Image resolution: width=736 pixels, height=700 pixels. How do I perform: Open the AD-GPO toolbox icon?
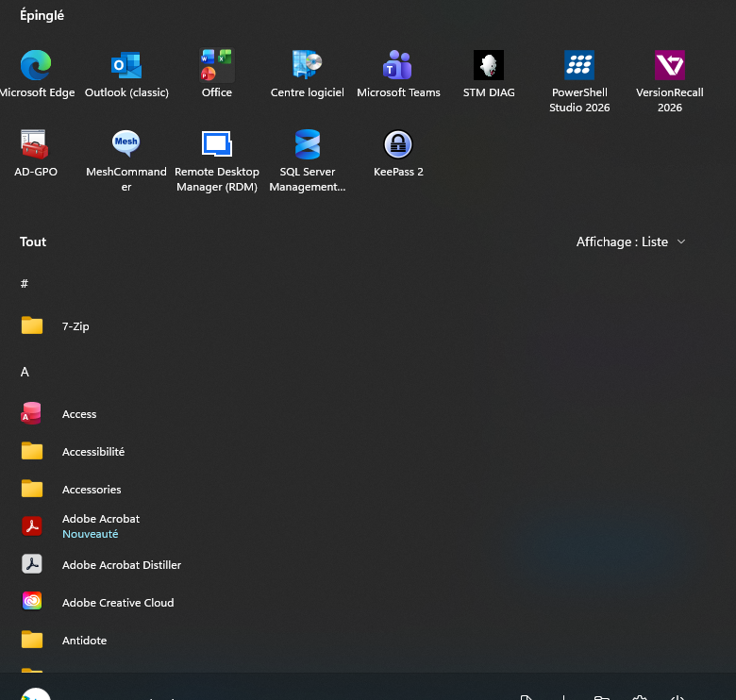tap(36, 154)
